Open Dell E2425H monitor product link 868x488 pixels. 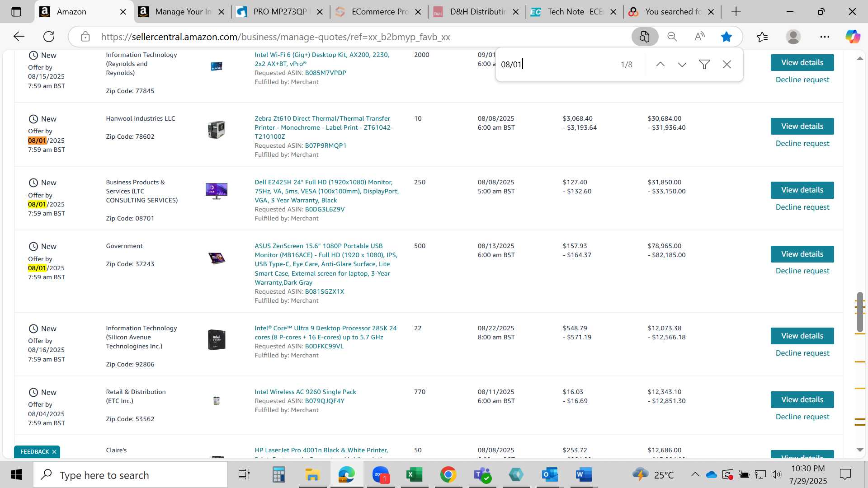[x=326, y=191]
